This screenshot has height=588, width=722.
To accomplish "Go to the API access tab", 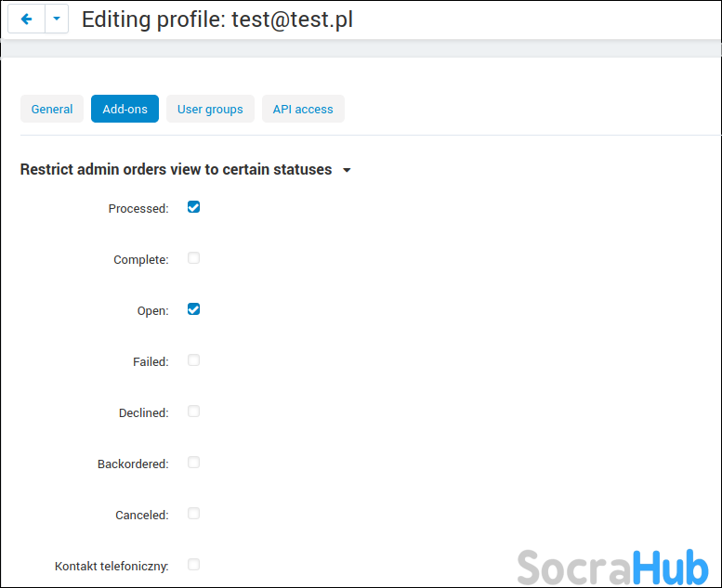I will tap(303, 109).
